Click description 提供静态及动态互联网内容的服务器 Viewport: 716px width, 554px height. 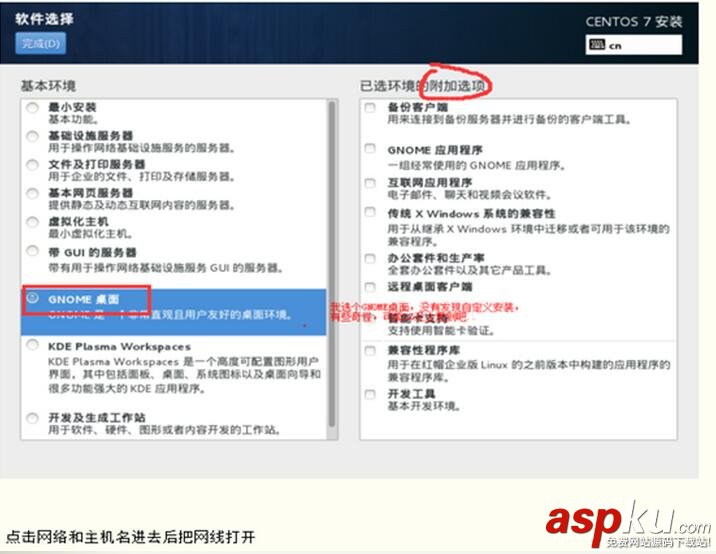point(142,205)
